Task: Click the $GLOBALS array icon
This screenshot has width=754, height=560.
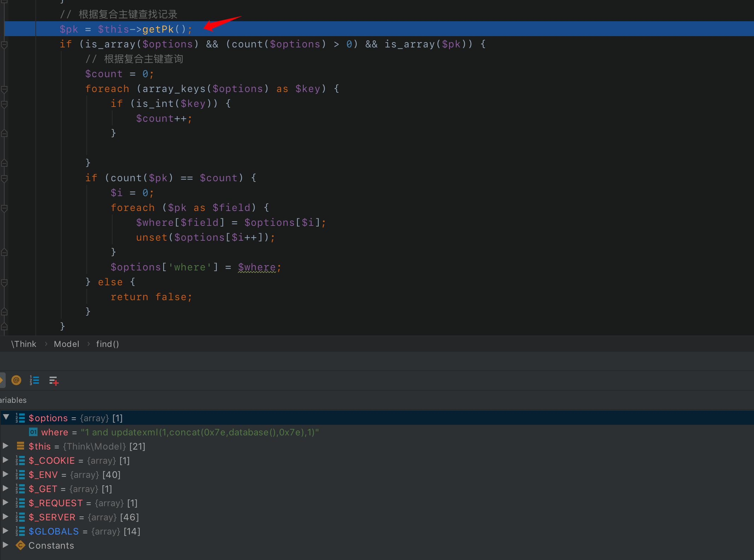Action: pos(20,531)
